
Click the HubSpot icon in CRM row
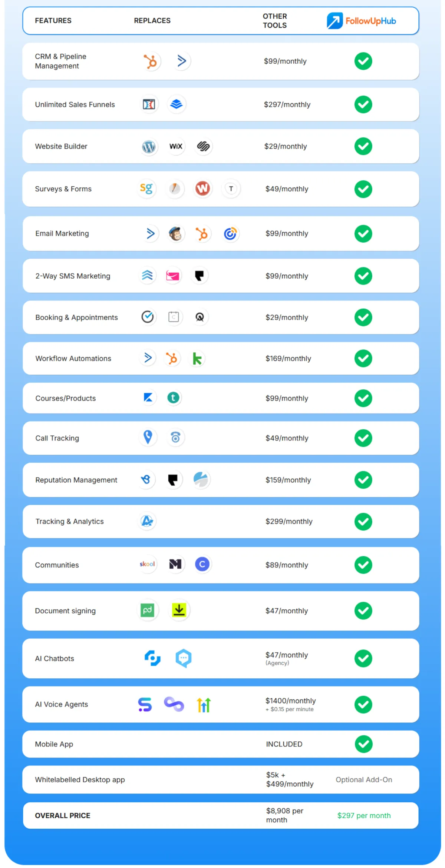[151, 61]
